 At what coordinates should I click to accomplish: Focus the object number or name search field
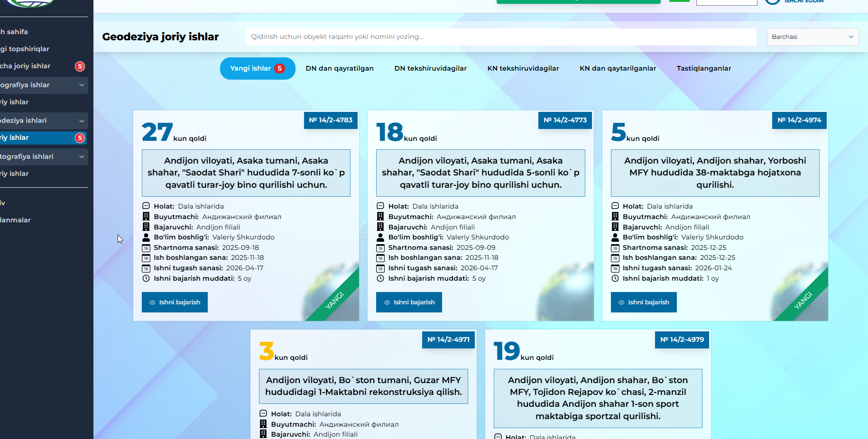pyautogui.click(x=501, y=37)
